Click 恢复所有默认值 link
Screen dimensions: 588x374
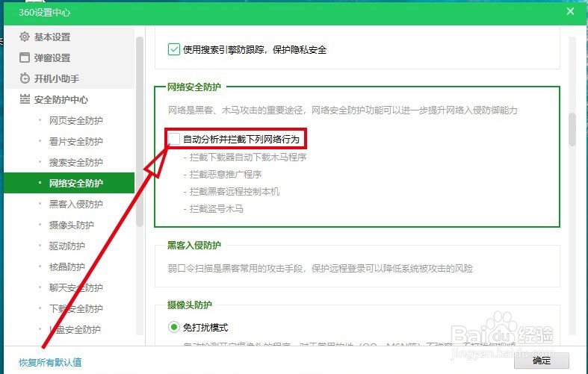(x=50, y=362)
